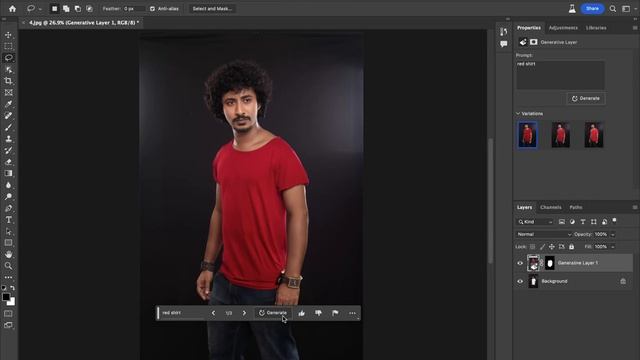Click Select and Mask button

click(212, 9)
